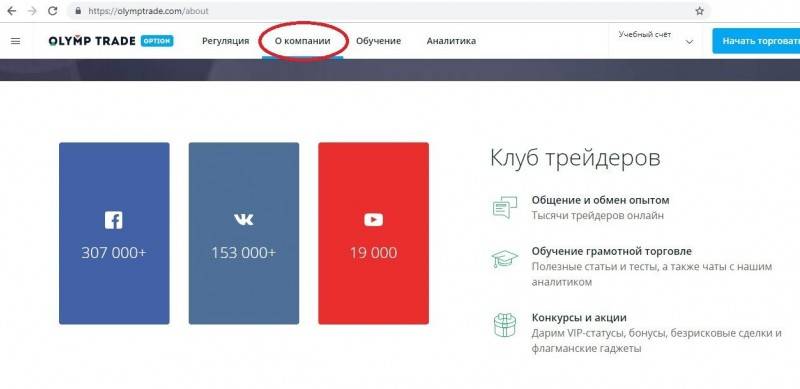
Task: Click the chat bubbles icon
Action: pyautogui.click(x=505, y=207)
